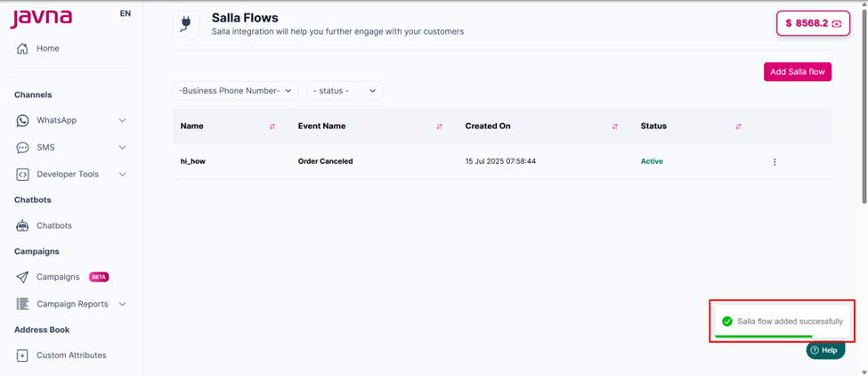Open Chatbots via the robot icon
Screen dimensions: 868x376
tap(22, 226)
